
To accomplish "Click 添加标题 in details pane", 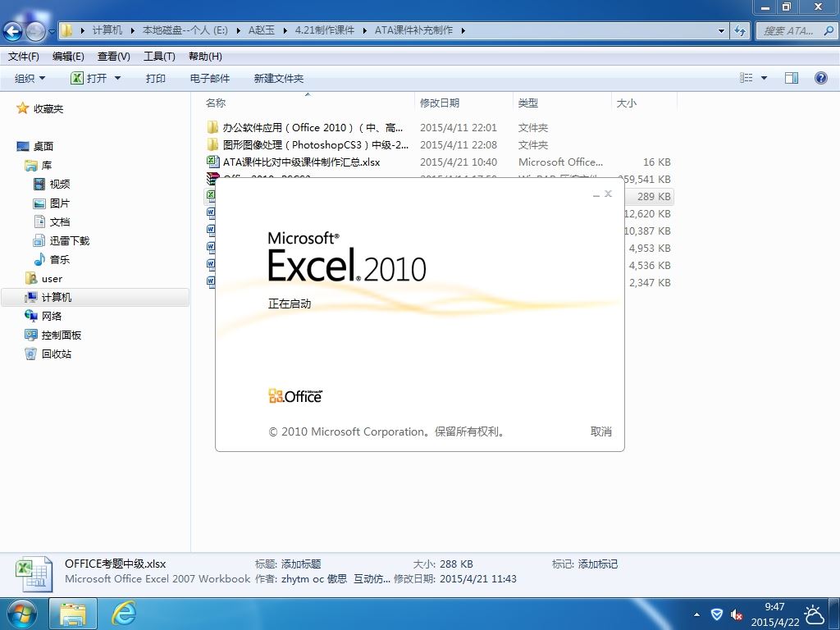I will (x=300, y=564).
